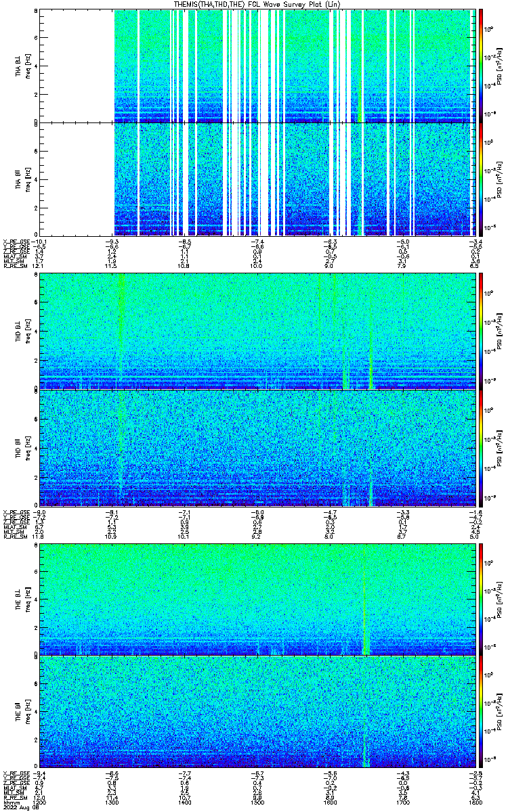The height and width of the screenshot is (812, 508).
Task: Click the THA B parallel PSD color bar
Action: tap(481, 179)
